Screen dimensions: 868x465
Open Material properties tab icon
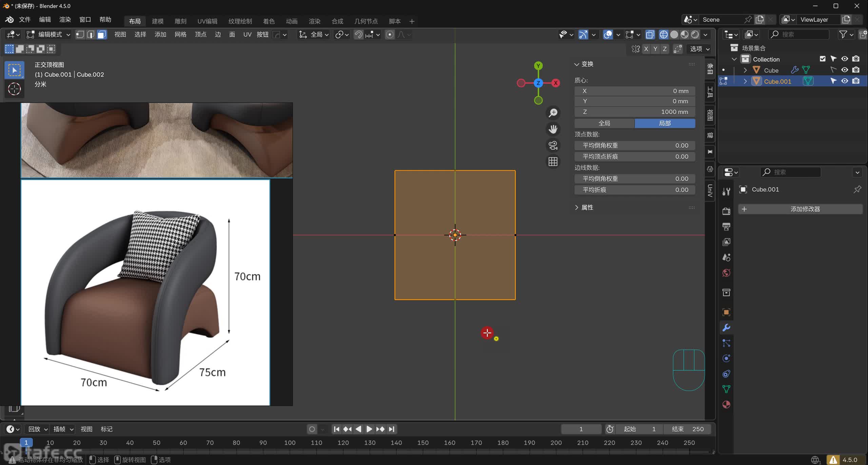point(726,405)
